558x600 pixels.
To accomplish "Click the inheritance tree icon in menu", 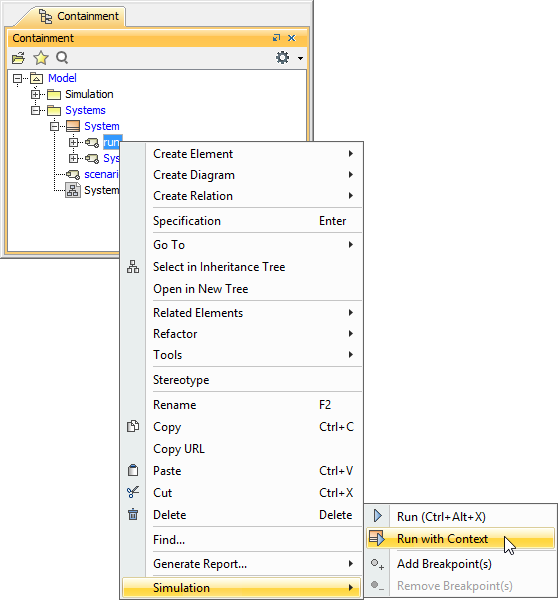I will (133, 267).
